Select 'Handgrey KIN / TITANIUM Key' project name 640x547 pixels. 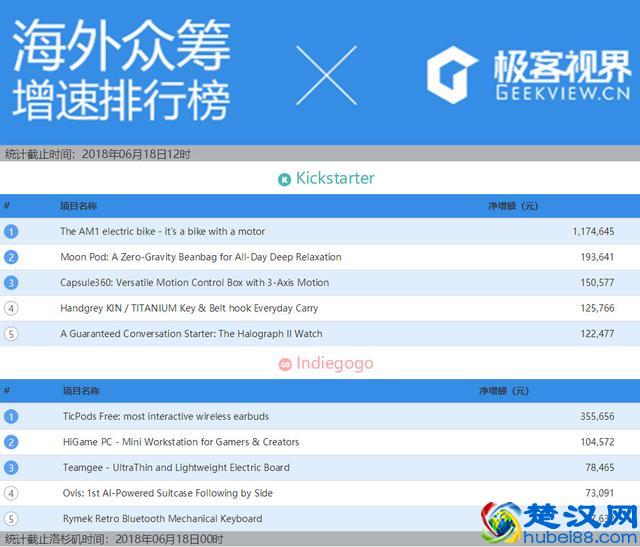[189, 308]
